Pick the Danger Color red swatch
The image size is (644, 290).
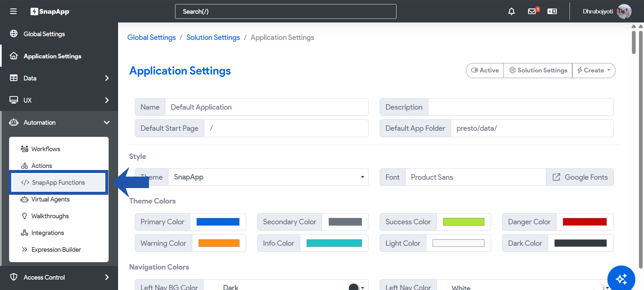coord(585,222)
